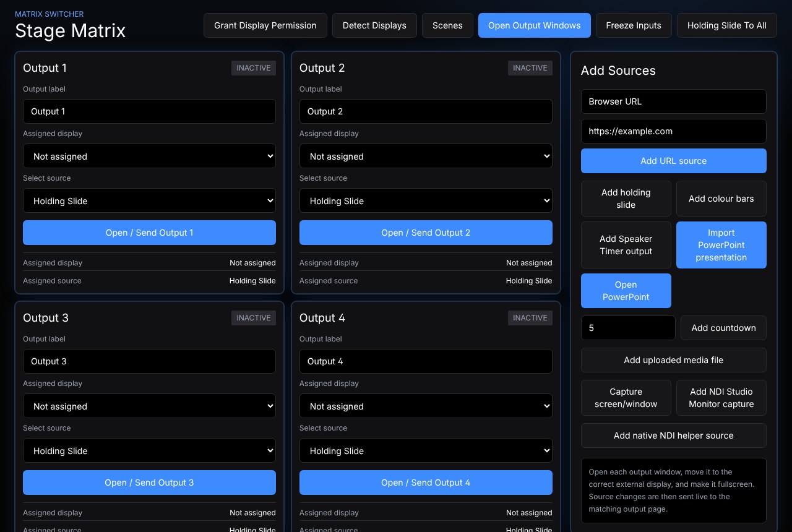792x532 pixels.
Task: Edit the Output 4 label field
Action: coord(426,361)
